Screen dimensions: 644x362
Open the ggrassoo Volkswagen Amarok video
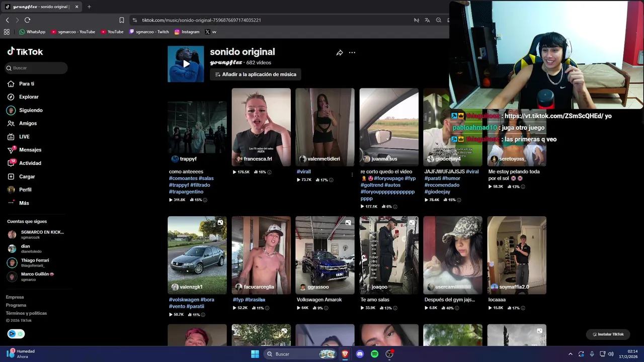(325, 255)
